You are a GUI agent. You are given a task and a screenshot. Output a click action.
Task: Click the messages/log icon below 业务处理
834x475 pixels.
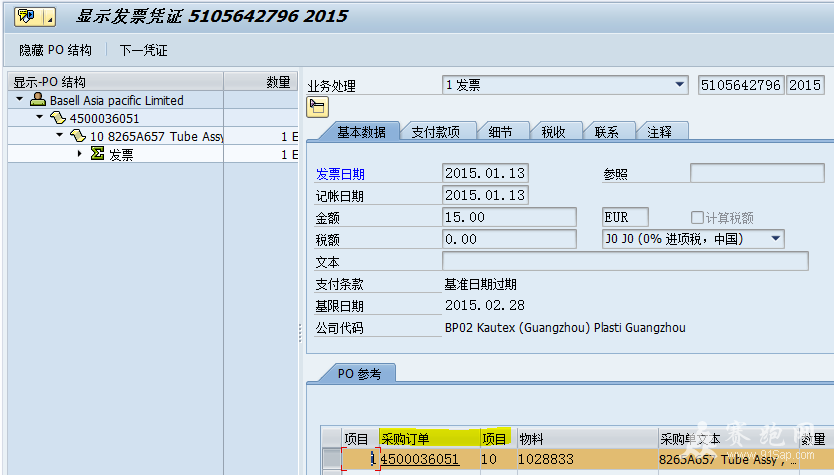(318, 107)
